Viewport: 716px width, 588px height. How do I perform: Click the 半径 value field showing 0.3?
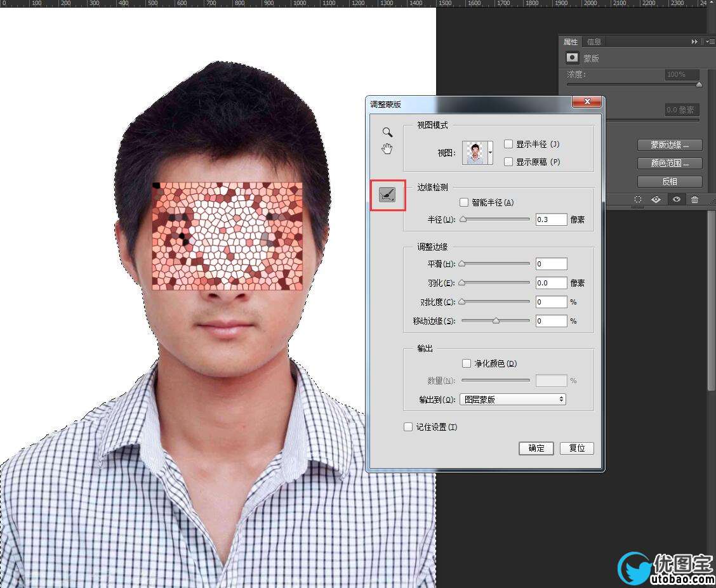pyautogui.click(x=551, y=219)
